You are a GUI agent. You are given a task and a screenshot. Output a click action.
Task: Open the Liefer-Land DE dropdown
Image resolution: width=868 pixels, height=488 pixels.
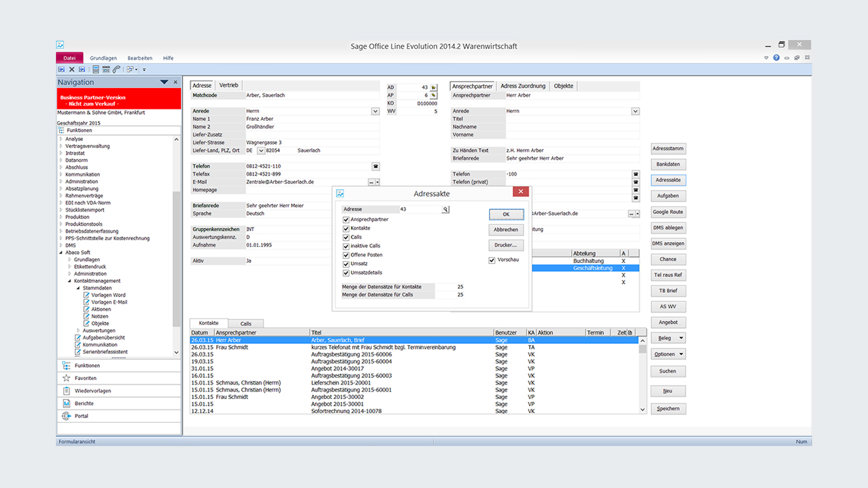[261, 151]
